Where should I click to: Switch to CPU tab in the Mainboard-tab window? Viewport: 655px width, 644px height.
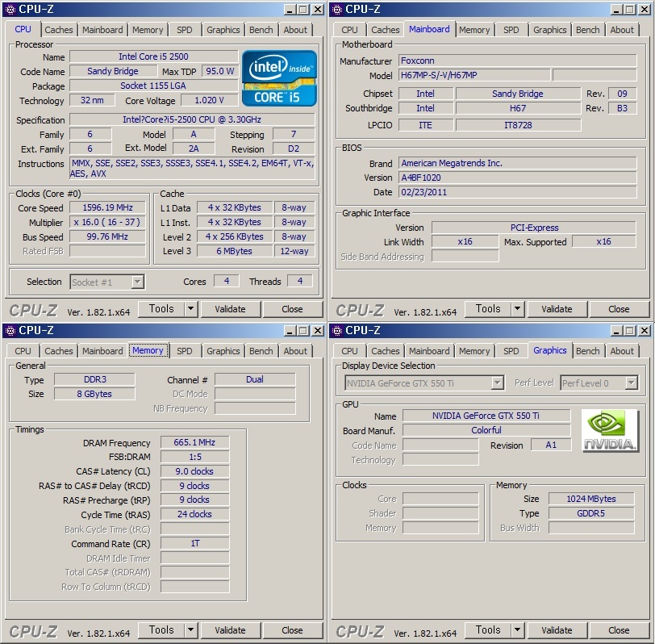[x=349, y=30]
